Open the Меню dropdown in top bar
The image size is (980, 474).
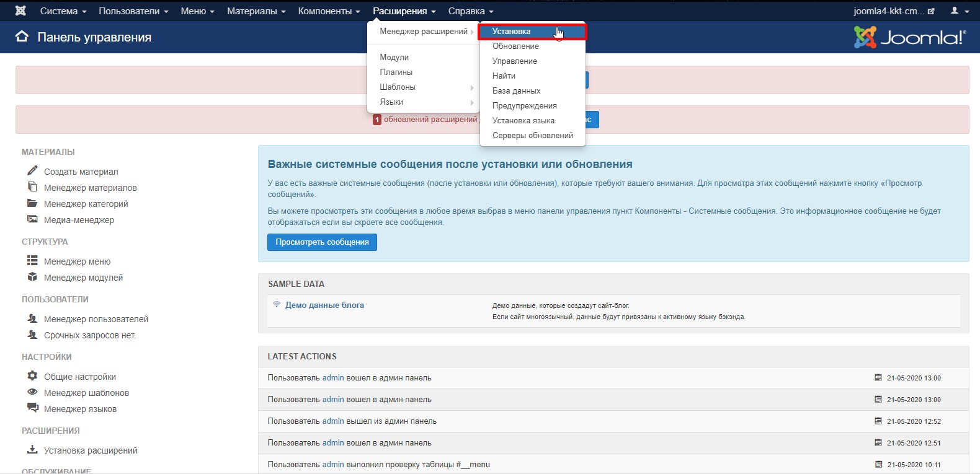197,11
